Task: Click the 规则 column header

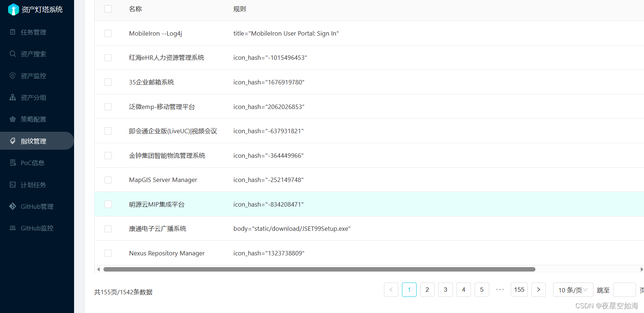Action: tap(240, 9)
